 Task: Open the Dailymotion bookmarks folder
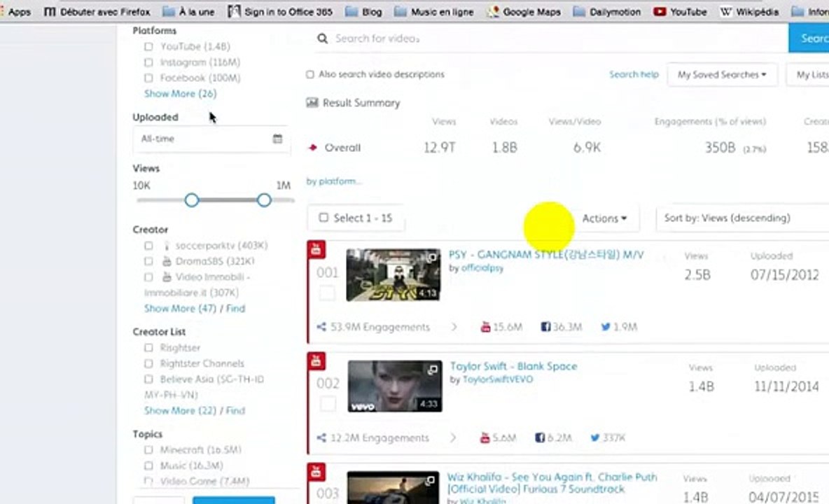[607, 12]
